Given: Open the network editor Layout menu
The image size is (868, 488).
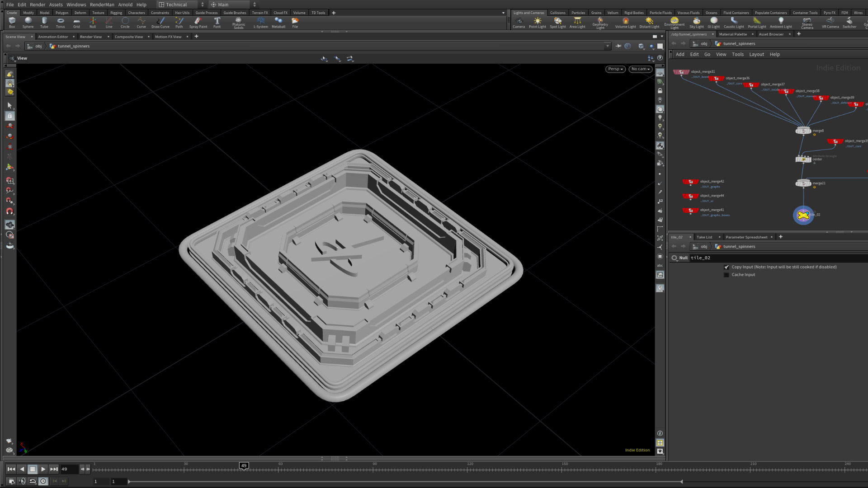Looking at the screenshot, I should pos(756,54).
